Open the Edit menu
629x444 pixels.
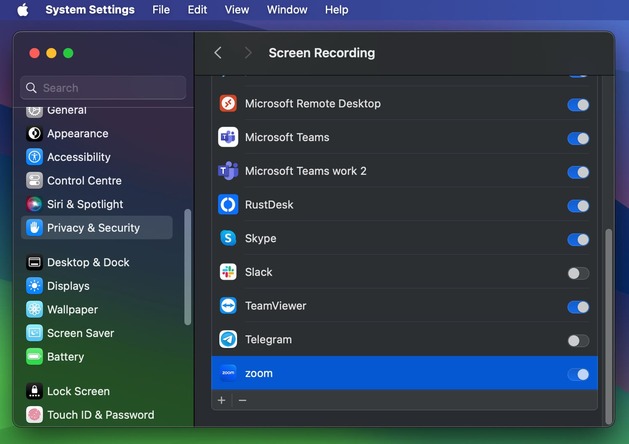[197, 10]
